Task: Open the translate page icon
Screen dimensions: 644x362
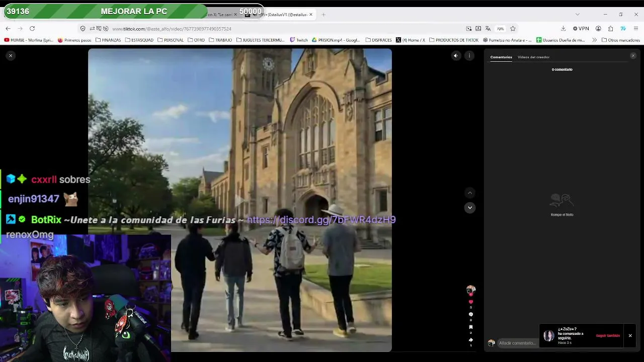Action: tap(488, 29)
